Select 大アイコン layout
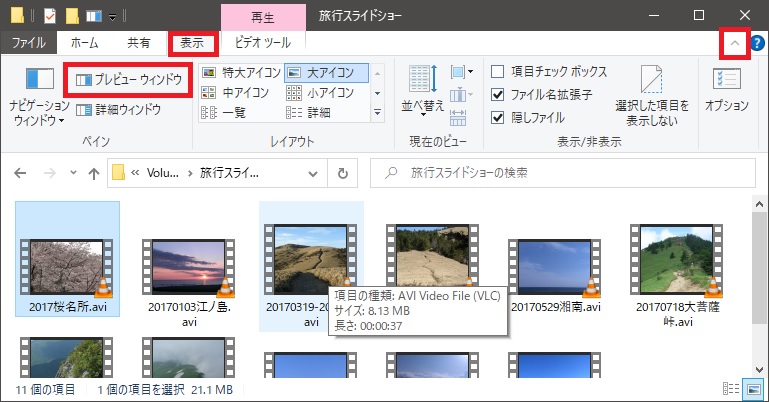This screenshot has height=402, width=769. click(x=326, y=73)
